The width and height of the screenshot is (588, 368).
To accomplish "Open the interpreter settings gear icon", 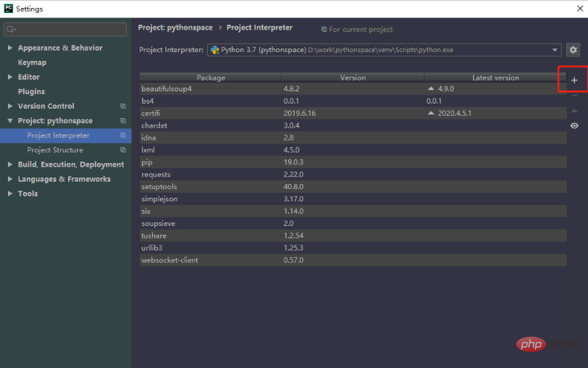I will pos(574,50).
